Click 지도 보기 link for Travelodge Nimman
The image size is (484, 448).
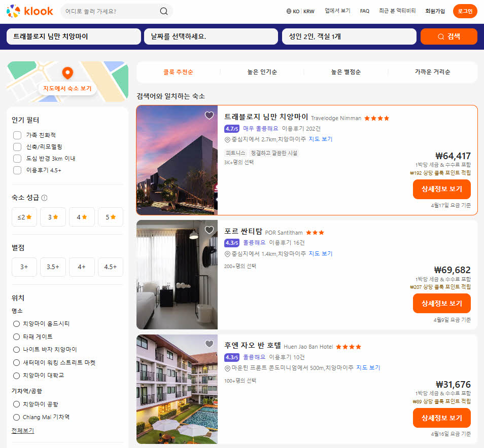coord(321,139)
